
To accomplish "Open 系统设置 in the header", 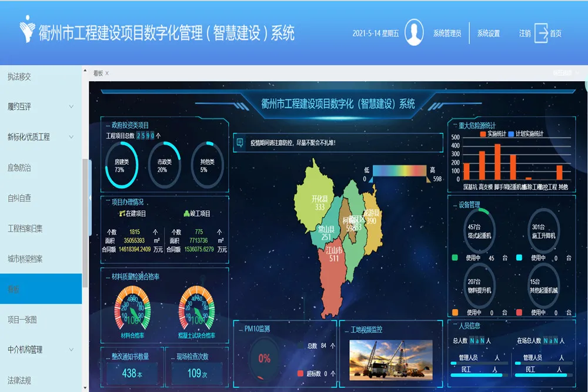I will pyautogui.click(x=488, y=33).
